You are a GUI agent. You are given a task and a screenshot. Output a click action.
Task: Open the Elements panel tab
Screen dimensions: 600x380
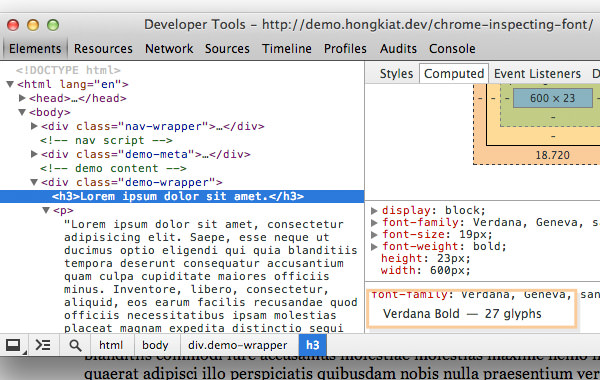pos(35,49)
